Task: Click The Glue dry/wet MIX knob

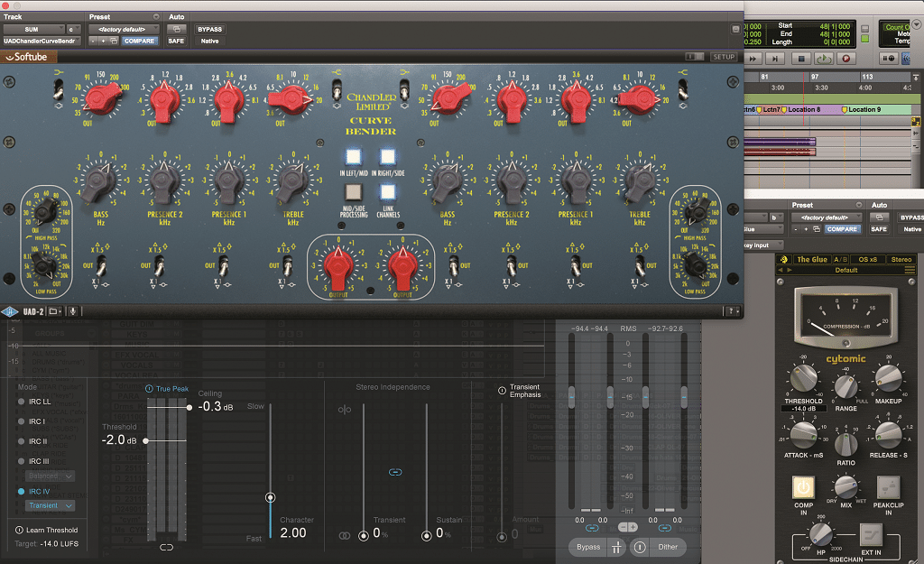Action: tap(846, 487)
